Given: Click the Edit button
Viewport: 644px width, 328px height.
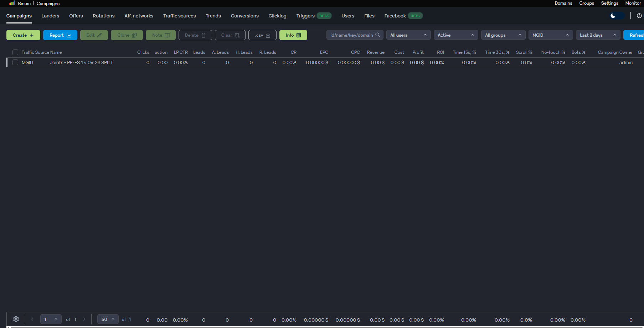Looking at the screenshot, I should [x=94, y=35].
